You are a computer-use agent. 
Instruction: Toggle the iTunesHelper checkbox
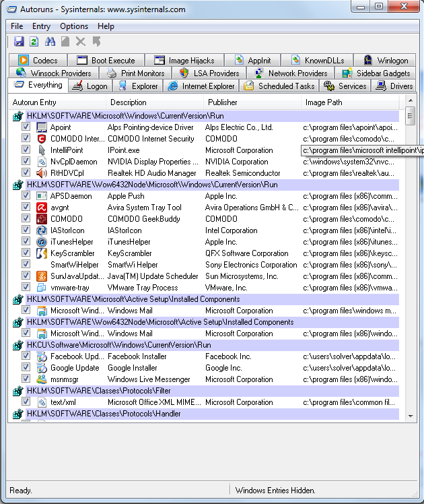coord(26,241)
